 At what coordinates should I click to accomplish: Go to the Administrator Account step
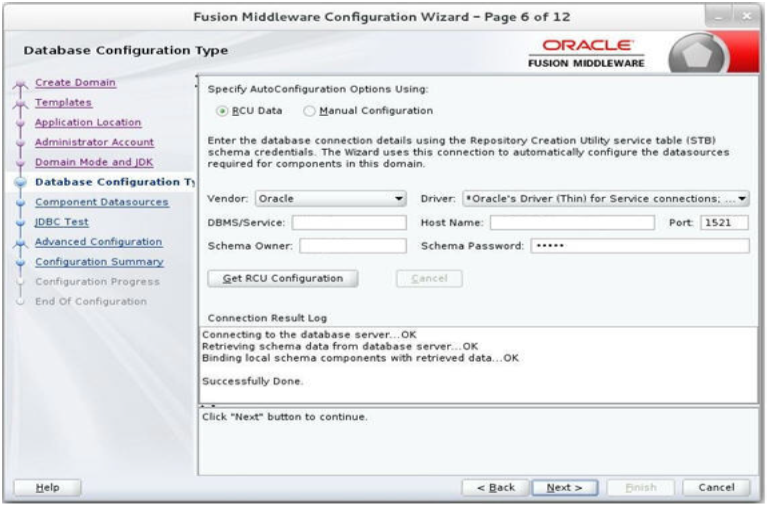[x=94, y=142]
